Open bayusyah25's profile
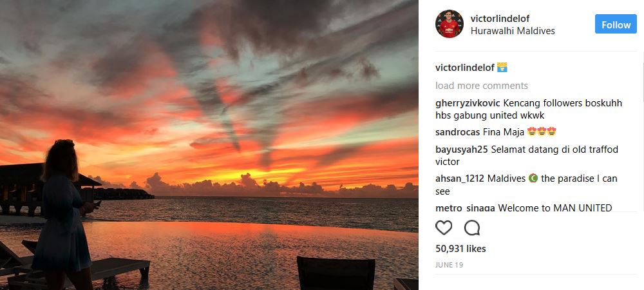 click(462, 150)
